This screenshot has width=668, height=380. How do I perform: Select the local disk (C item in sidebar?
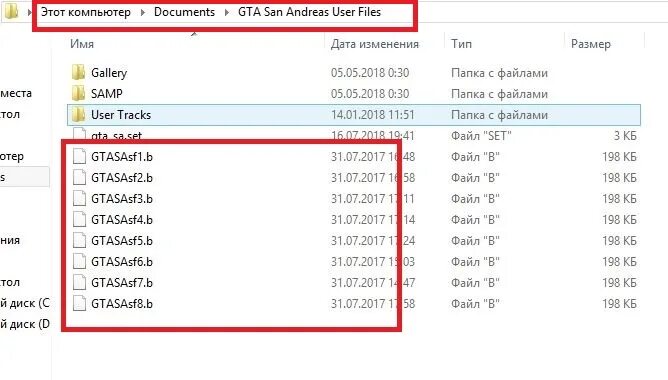(25, 303)
